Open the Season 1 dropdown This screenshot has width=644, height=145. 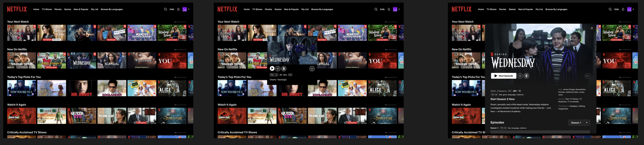tap(579, 123)
